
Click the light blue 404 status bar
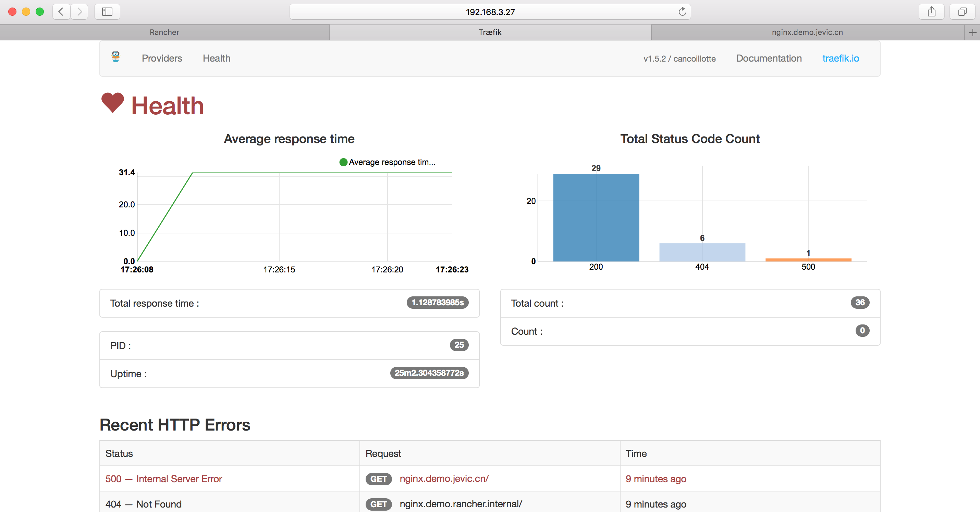(702, 252)
